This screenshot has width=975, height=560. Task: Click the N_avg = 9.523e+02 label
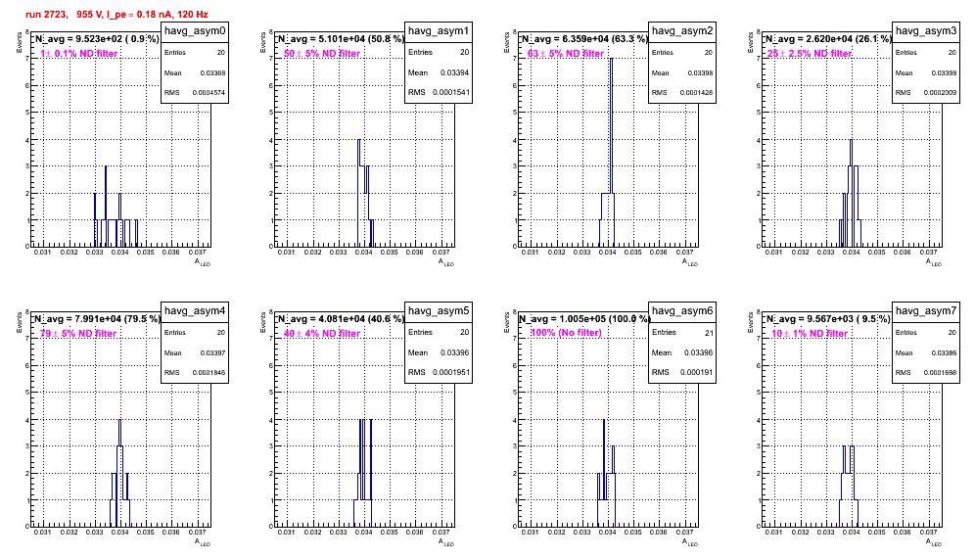97,39
